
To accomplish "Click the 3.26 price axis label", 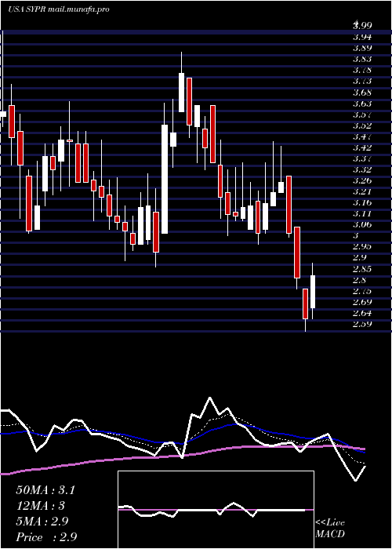I will [362, 180].
